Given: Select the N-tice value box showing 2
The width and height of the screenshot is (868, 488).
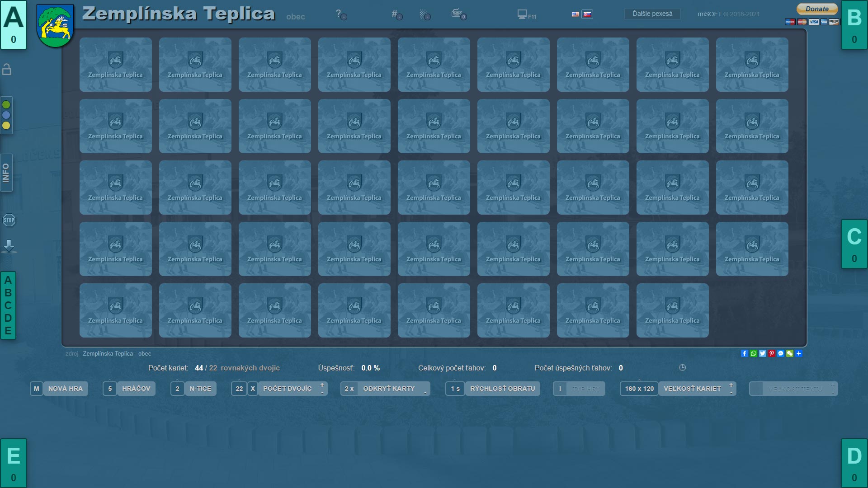Looking at the screenshot, I should tap(177, 389).
